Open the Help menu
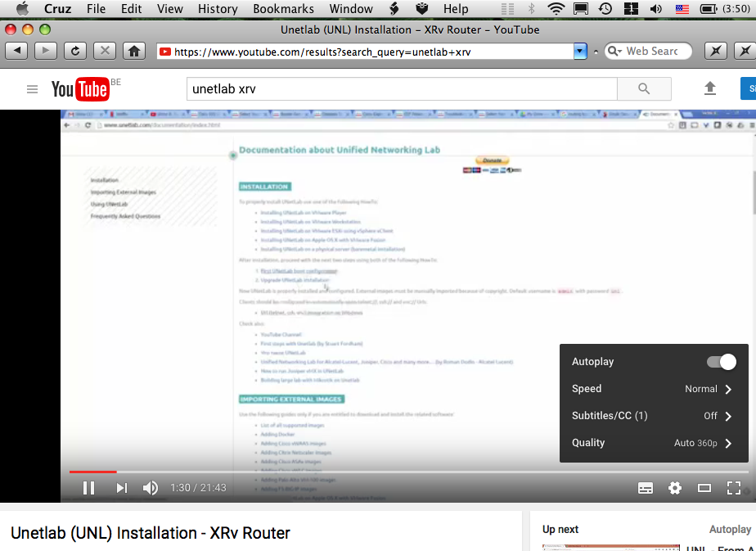The image size is (756, 551). pos(456,9)
